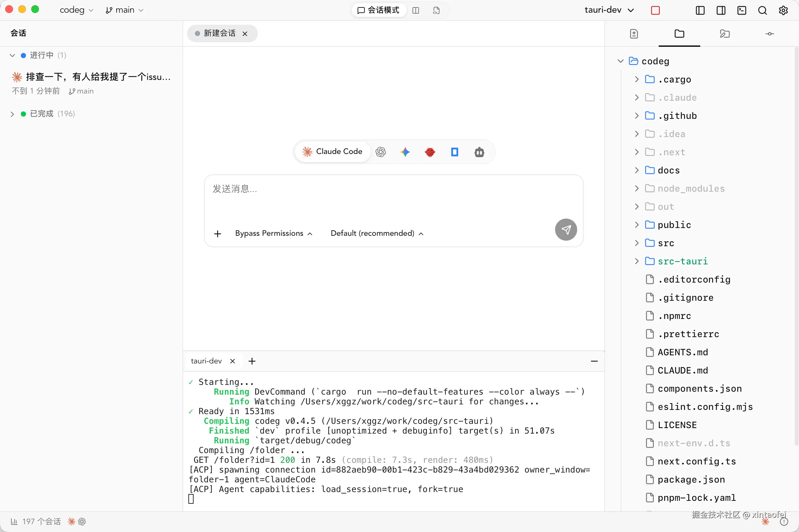Open the search magnifier icon

(x=762, y=10)
